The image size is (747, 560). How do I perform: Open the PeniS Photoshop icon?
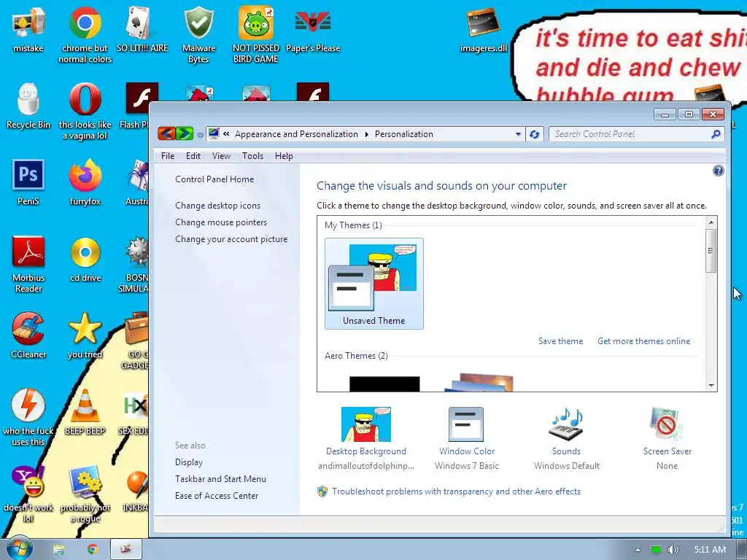(28, 182)
